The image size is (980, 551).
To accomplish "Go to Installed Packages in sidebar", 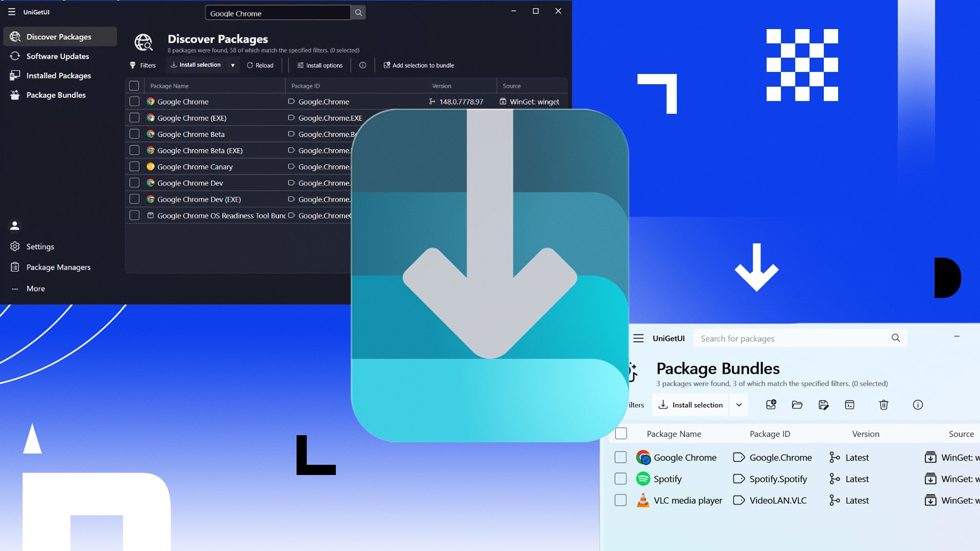I will pyautogui.click(x=60, y=76).
